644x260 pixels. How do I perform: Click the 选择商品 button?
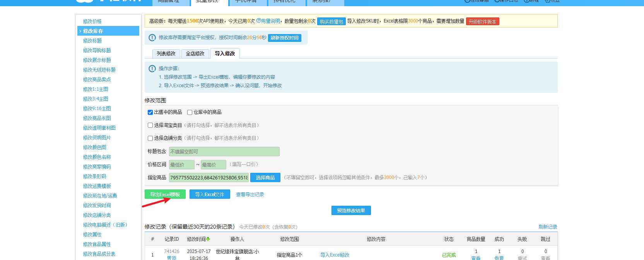click(x=265, y=177)
